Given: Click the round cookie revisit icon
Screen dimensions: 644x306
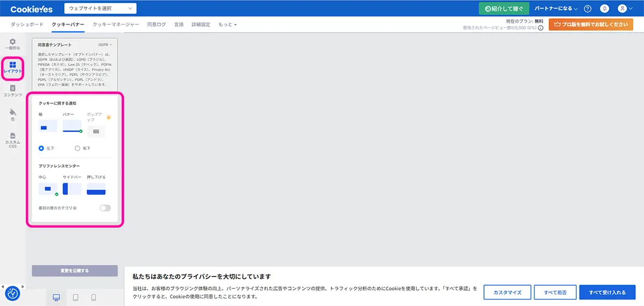Looking at the screenshot, I should (12, 293).
